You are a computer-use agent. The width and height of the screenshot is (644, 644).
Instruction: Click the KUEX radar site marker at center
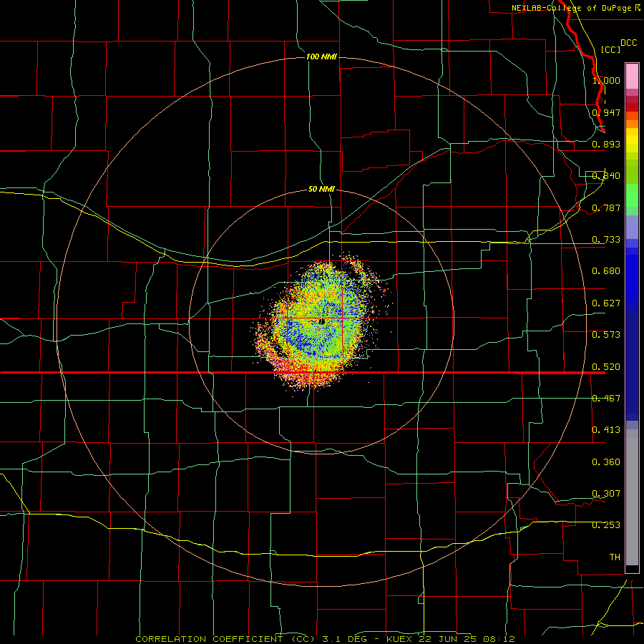click(x=323, y=321)
